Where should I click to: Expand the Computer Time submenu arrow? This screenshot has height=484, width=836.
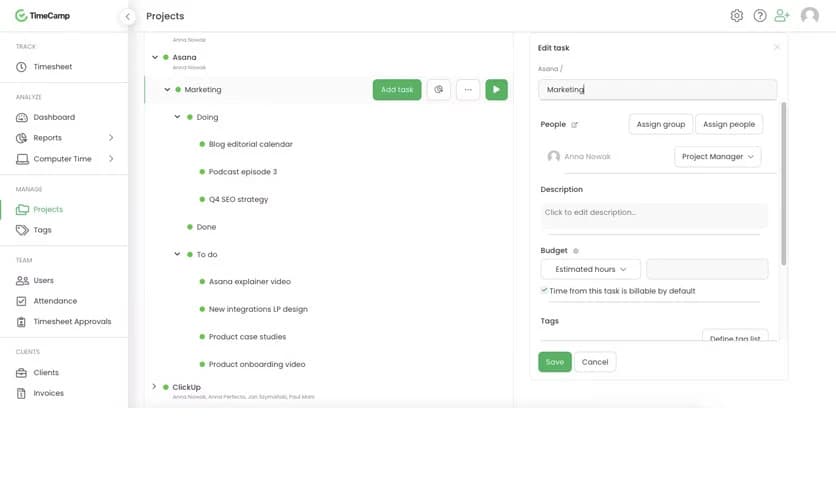point(111,158)
